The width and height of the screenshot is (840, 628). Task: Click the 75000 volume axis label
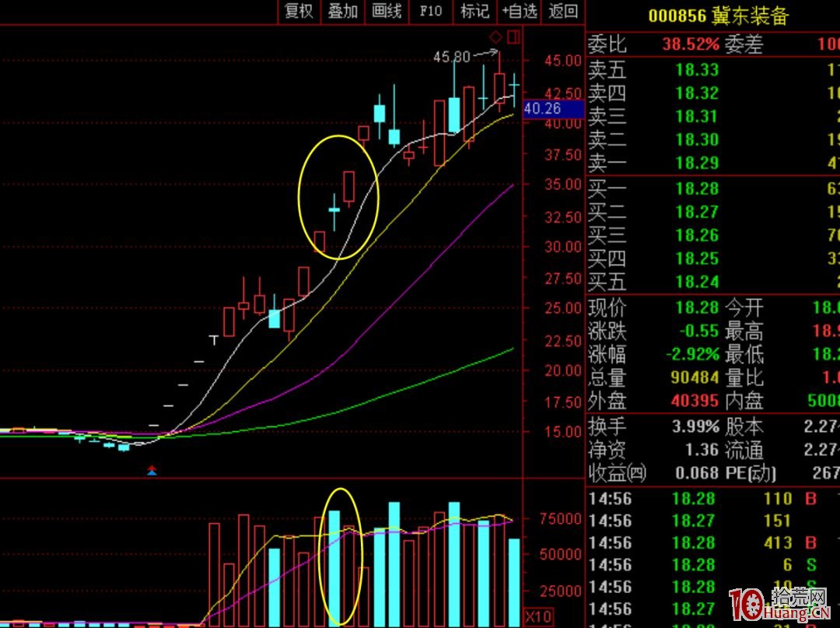[560, 519]
